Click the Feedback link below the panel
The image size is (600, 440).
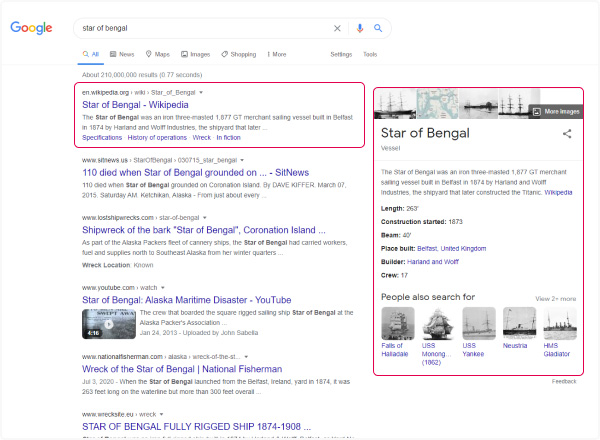pos(564,381)
